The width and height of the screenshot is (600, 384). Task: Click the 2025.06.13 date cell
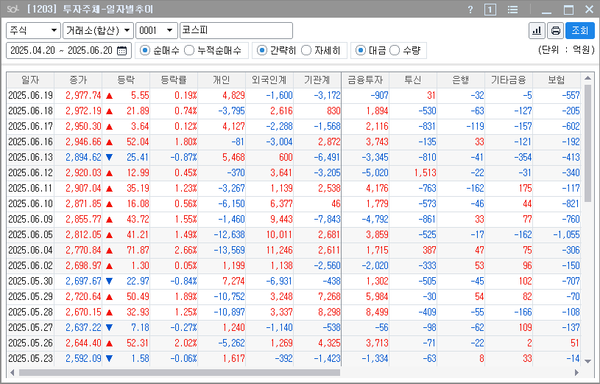tap(31, 158)
